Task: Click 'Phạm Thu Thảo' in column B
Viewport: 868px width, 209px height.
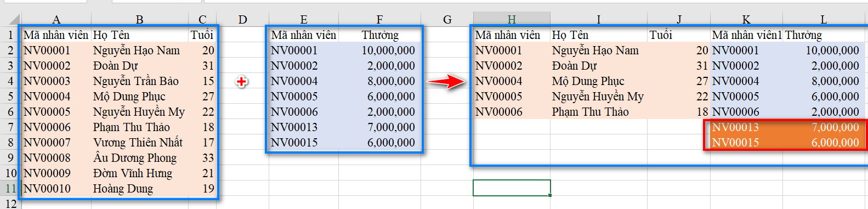Action: pyautogui.click(x=139, y=127)
